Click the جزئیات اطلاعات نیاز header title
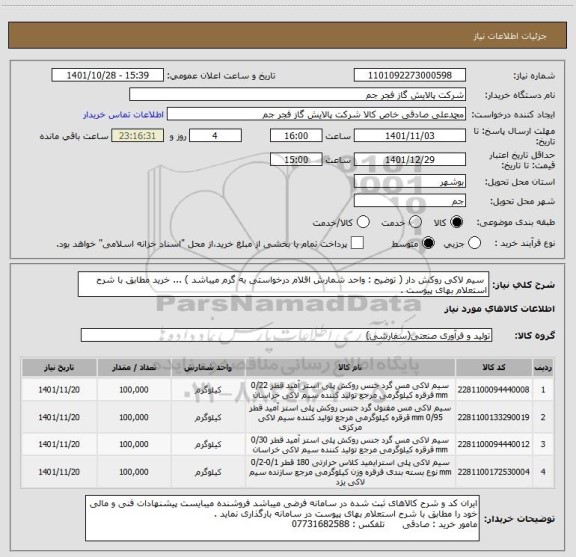The width and height of the screenshot is (576, 557). (510, 36)
